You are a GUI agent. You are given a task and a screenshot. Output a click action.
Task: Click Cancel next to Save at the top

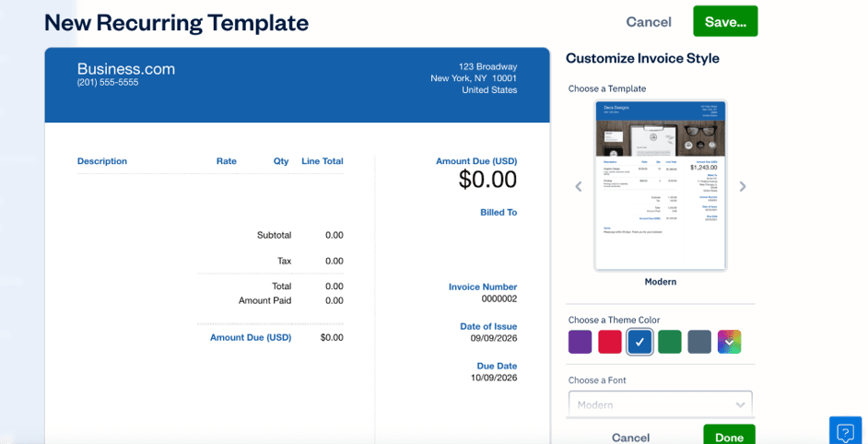[x=649, y=22]
